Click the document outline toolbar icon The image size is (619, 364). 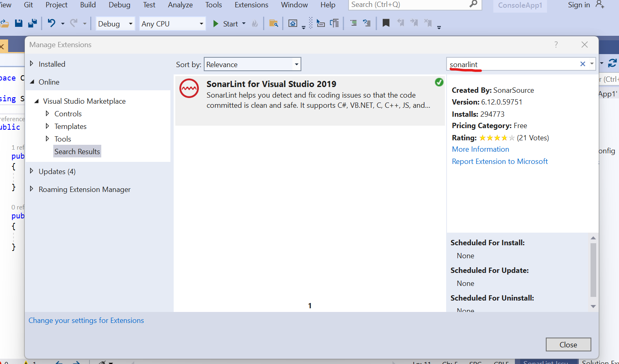[x=335, y=23]
